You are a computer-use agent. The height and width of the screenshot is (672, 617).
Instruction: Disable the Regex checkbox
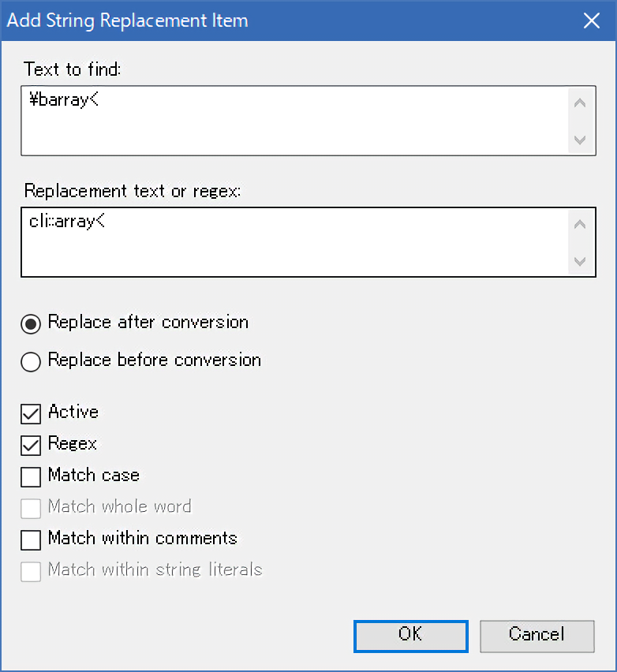[x=31, y=445]
